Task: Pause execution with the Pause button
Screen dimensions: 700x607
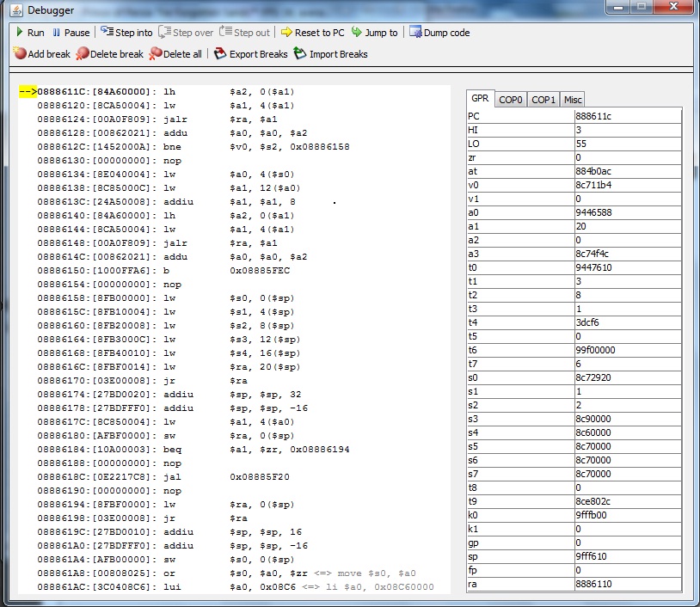Action: 57,33
